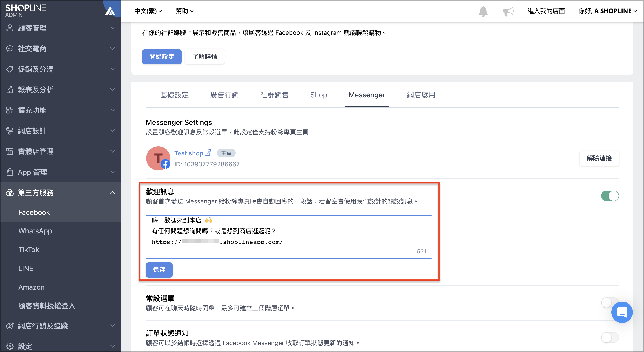644x352 pixels.
Task: Select the Messenger tab
Action: tap(367, 95)
